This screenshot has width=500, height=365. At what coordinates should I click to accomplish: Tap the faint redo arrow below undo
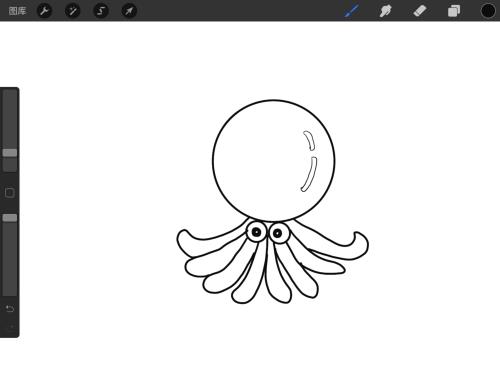pyautogui.click(x=11, y=327)
